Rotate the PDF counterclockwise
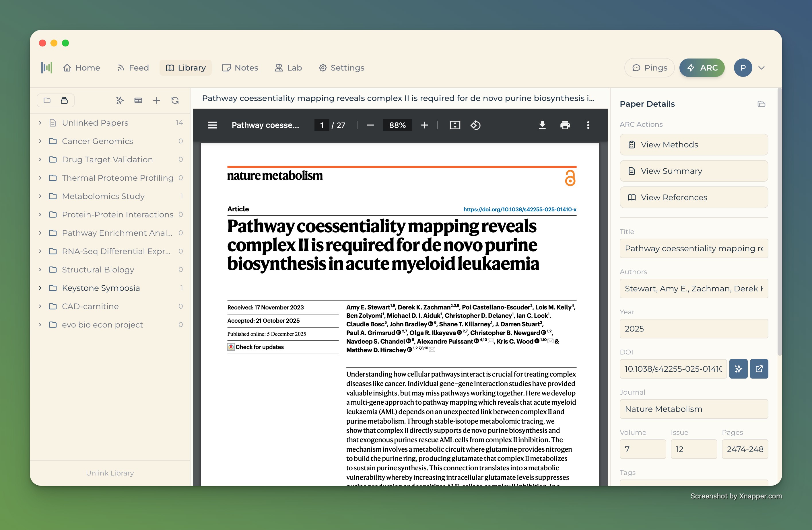Viewport: 812px width, 530px height. coord(476,125)
